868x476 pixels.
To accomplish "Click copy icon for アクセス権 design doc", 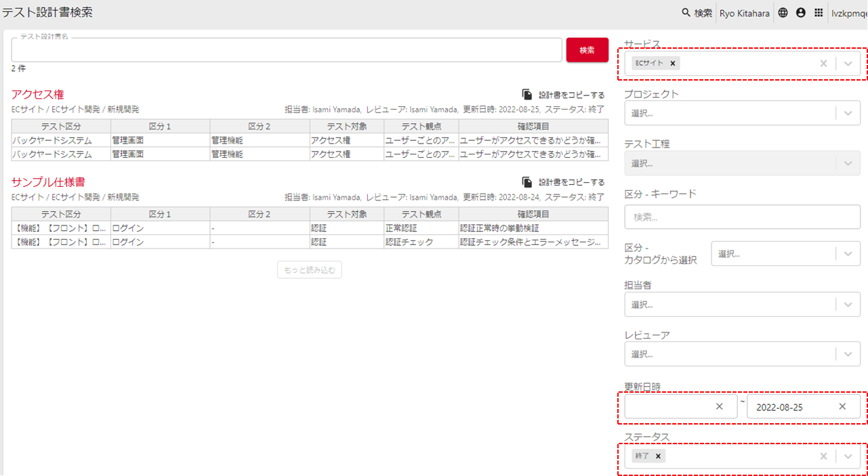I will pos(527,95).
